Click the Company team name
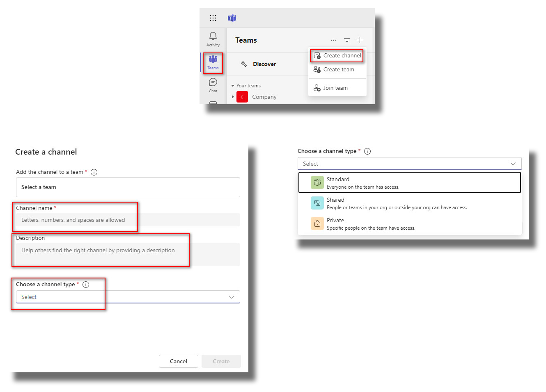This screenshot has height=392, width=546. (264, 97)
